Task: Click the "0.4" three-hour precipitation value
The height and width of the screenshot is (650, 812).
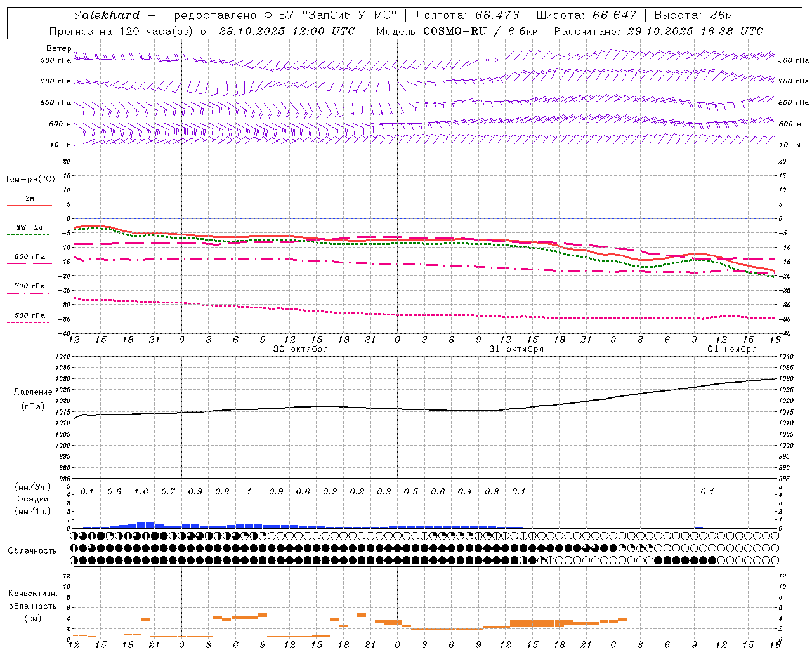Action: [x=465, y=492]
